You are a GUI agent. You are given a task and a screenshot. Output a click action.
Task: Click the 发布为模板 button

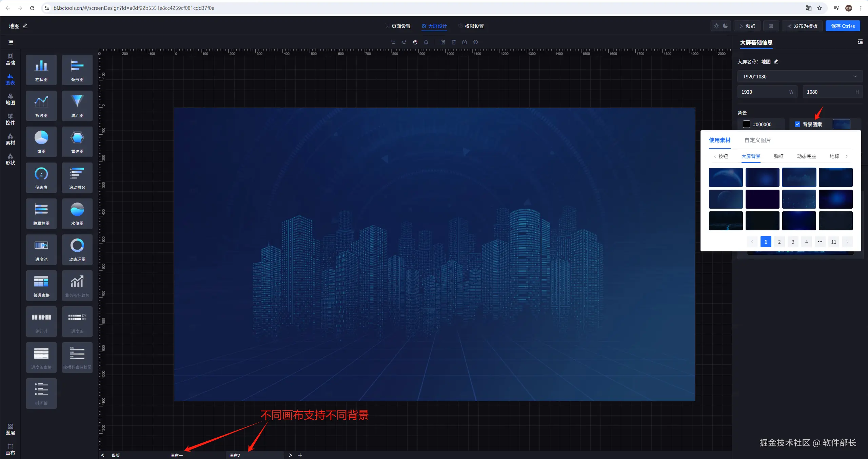pyautogui.click(x=802, y=26)
